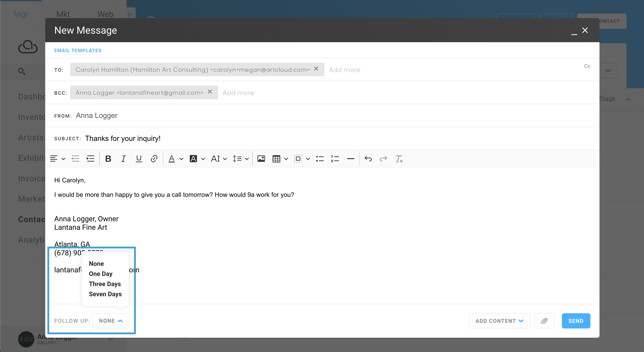Select Seven Days follow-up option

(105, 294)
